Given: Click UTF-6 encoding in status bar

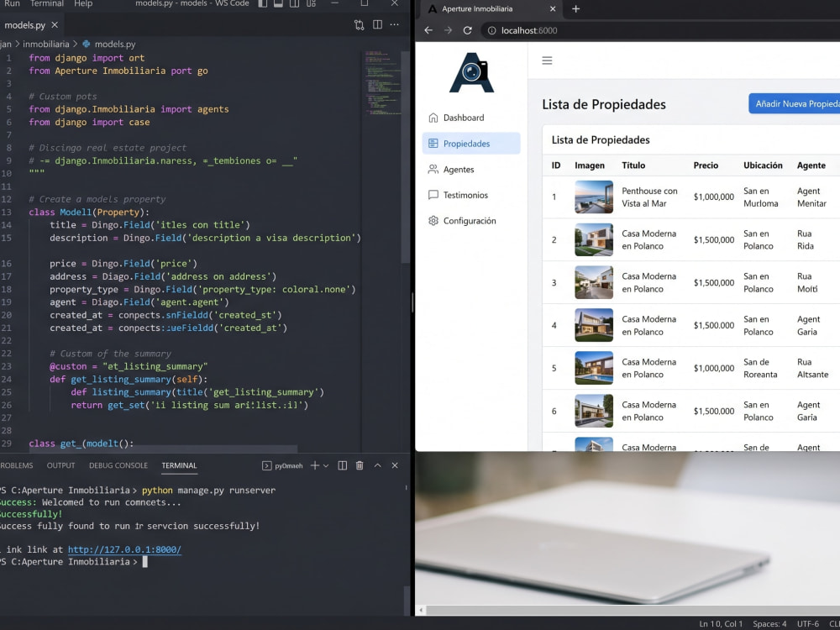Looking at the screenshot, I should pyautogui.click(x=807, y=624).
